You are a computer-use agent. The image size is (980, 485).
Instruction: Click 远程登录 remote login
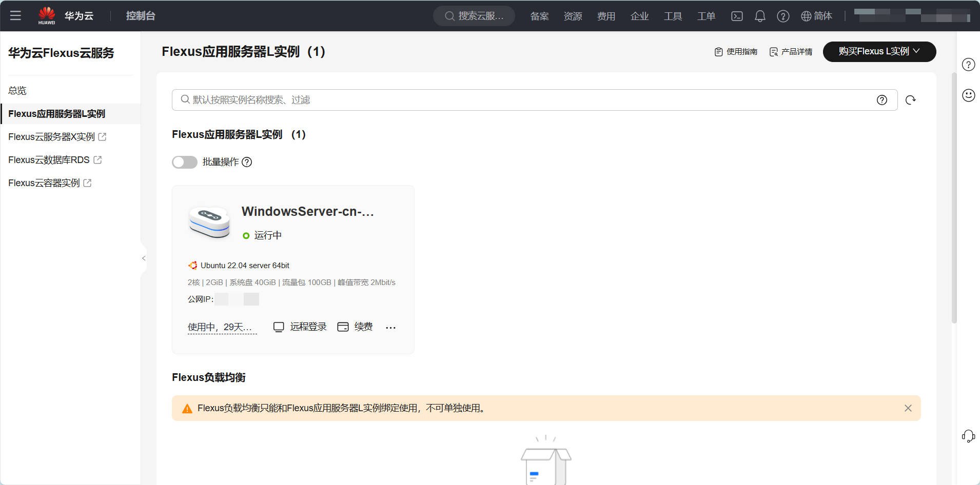pyautogui.click(x=300, y=327)
